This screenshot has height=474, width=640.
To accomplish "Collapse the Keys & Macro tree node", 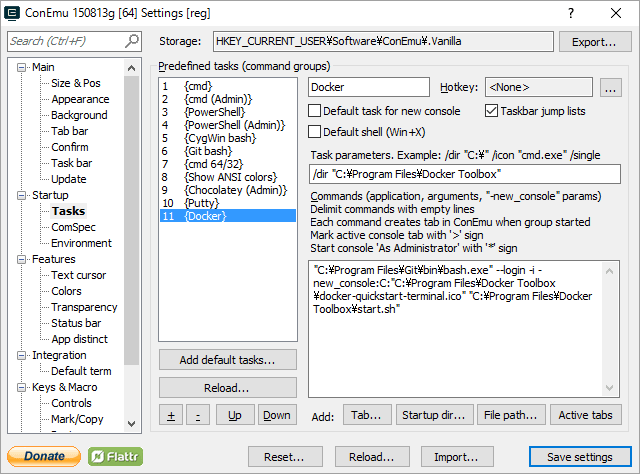I will tap(21, 387).
